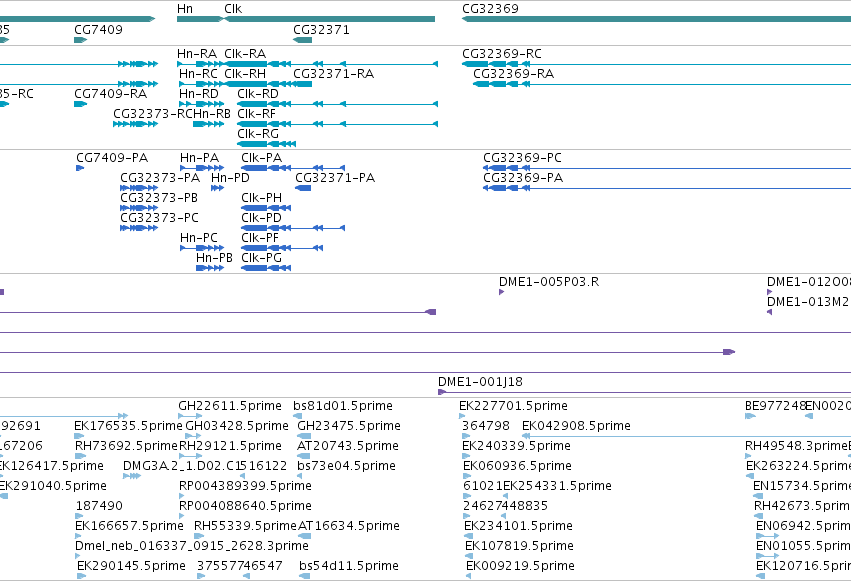Screen dimensions: 851x581
Task: Click the RH29121.5prime EST
Action: tap(230, 446)
